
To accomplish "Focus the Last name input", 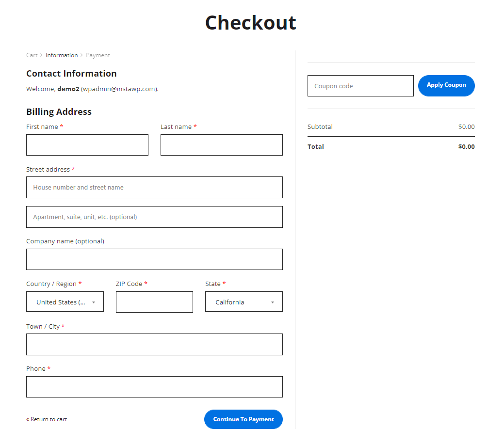I will (222, 145).
